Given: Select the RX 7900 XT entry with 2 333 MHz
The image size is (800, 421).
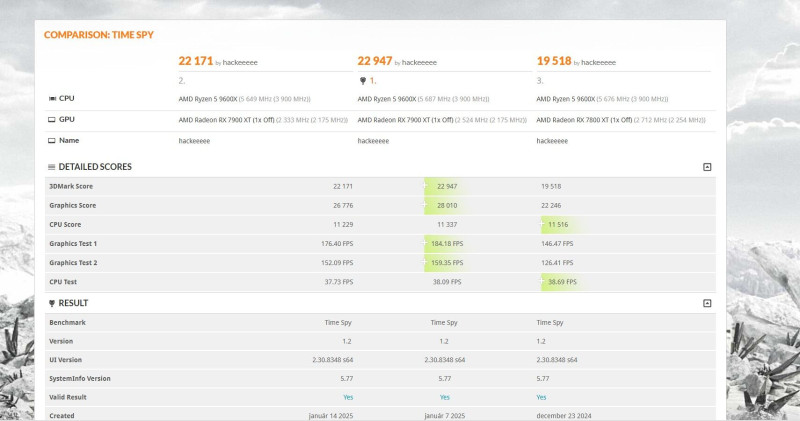Looking at the screenshot, I should pos(263,120).
